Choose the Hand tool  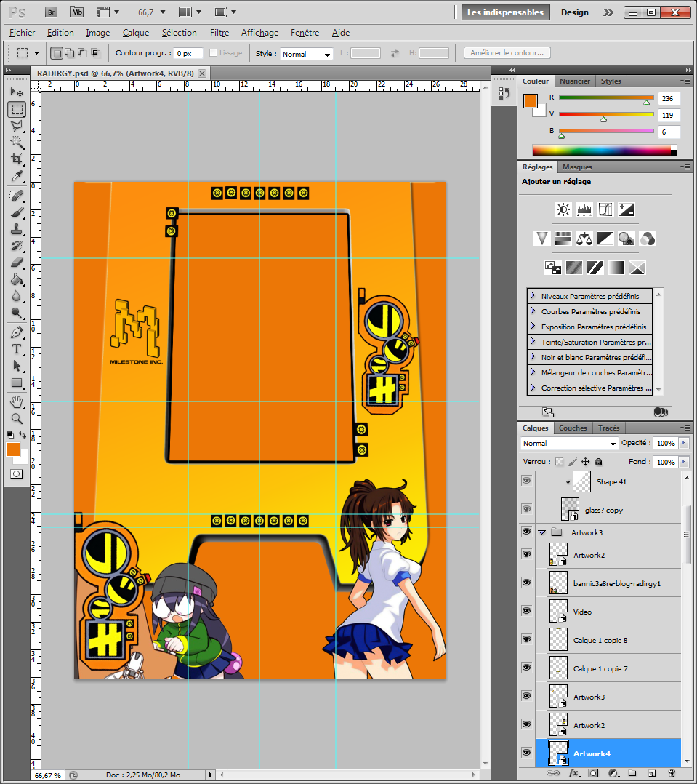17,402
